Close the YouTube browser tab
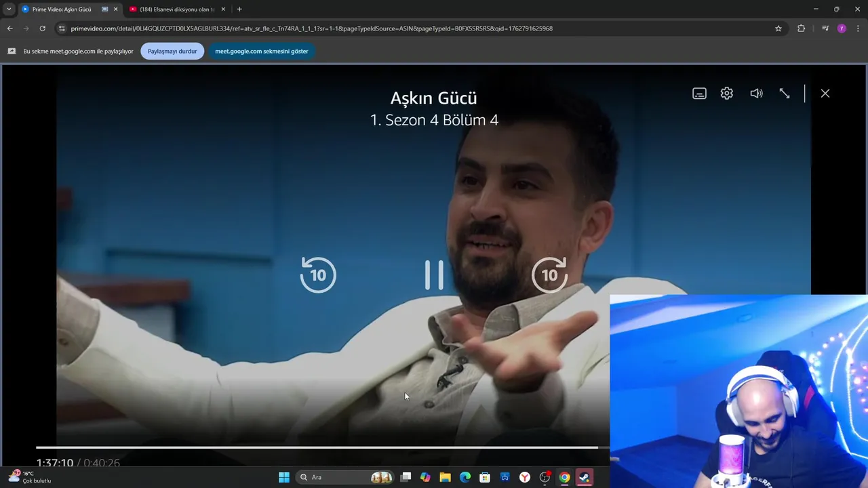The height and width of the screenshot is (488, 868). point(223,9)
